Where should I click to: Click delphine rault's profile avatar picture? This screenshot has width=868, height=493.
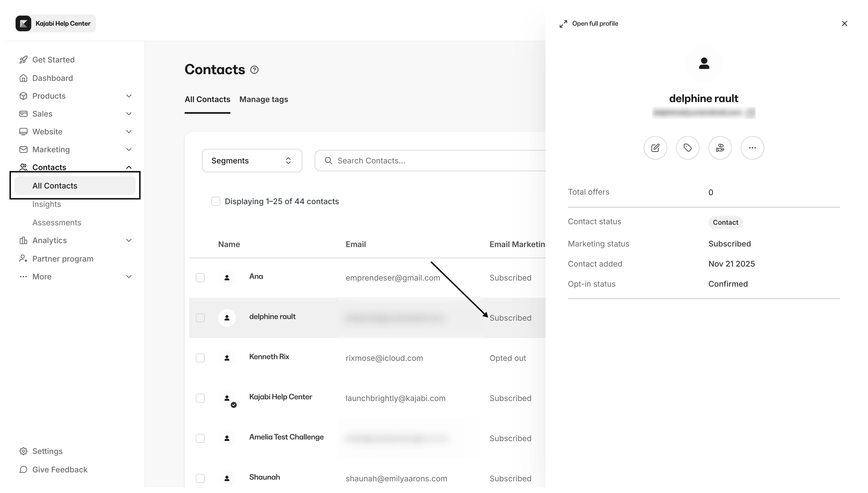pyautogui.click(x=704, y=64)
